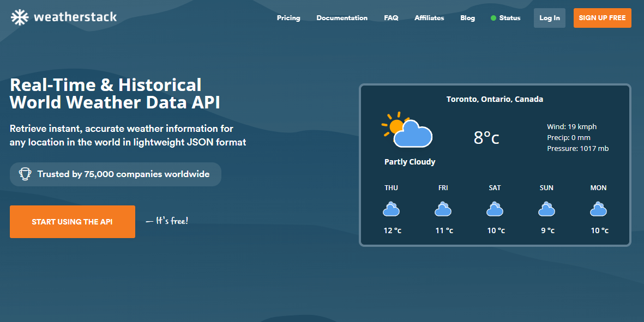Click the weatherstack brand name text
The height and width of the screenshot is (322, 644).
pyautogui.click(x=75, y=17)
